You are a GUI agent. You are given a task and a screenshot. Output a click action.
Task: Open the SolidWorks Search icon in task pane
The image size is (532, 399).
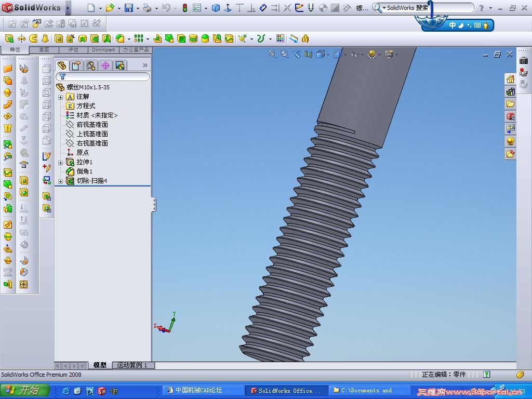coord(511,116)
